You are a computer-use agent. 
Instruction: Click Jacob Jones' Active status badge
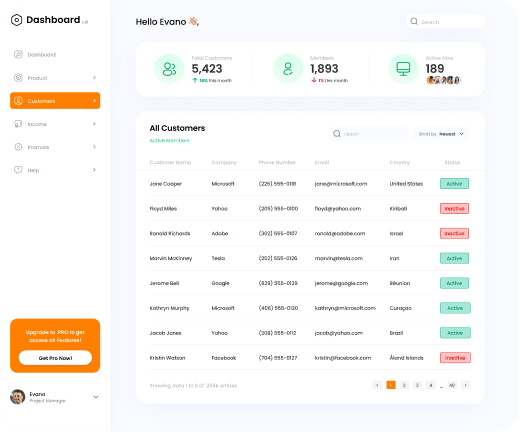click(455, 333)
